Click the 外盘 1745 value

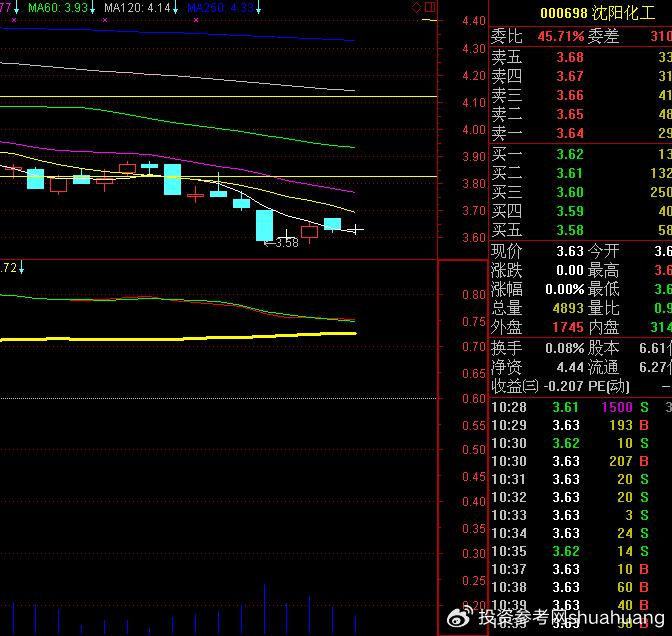[568, 327]
